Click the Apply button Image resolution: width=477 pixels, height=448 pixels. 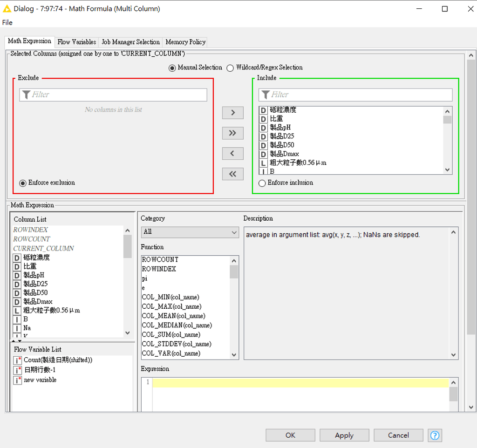pos(344,435)
